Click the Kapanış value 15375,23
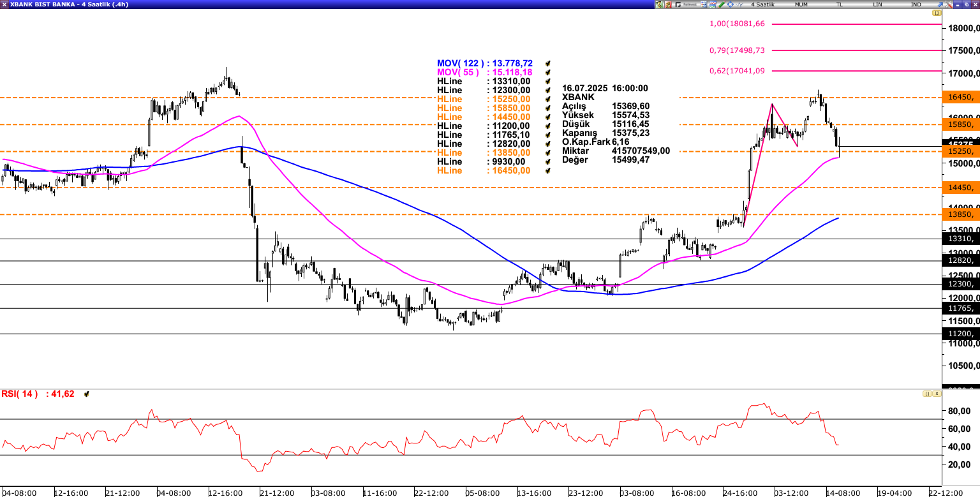The height and width of the screenshot is (497, 980). coord(630,133)
